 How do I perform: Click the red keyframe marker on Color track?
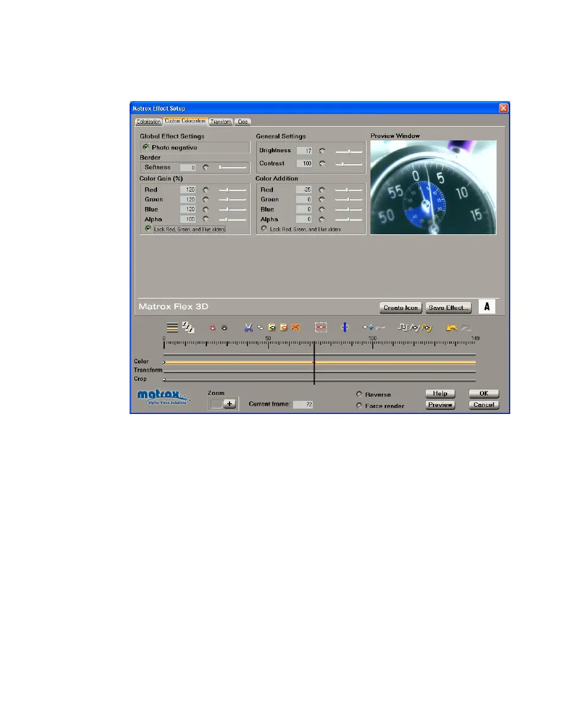313,362
